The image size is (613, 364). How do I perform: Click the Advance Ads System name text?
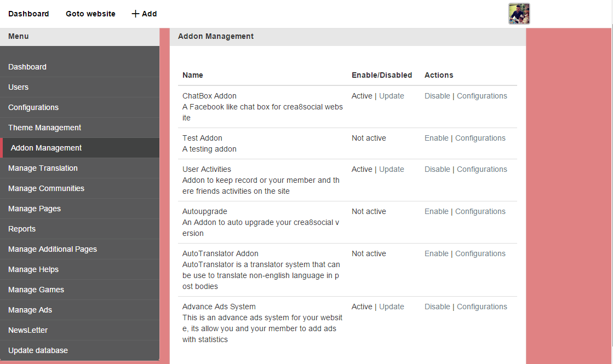pos(219,307)
